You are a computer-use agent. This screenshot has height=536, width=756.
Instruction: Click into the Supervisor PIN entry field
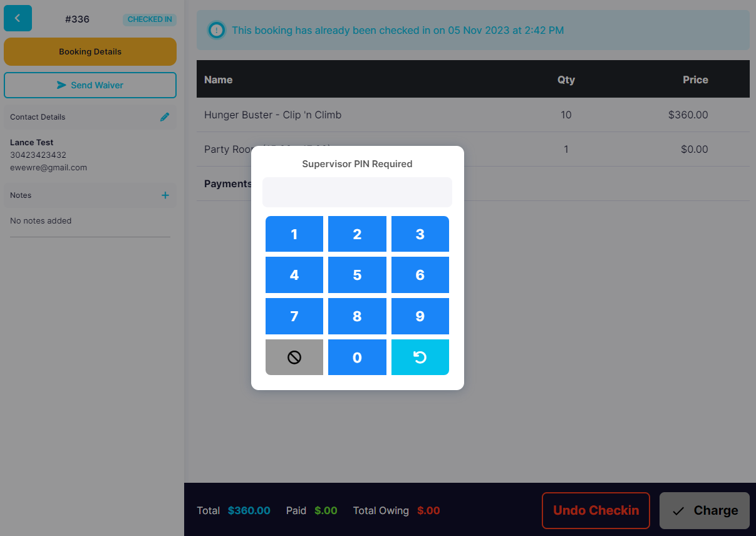pos(357,192)
